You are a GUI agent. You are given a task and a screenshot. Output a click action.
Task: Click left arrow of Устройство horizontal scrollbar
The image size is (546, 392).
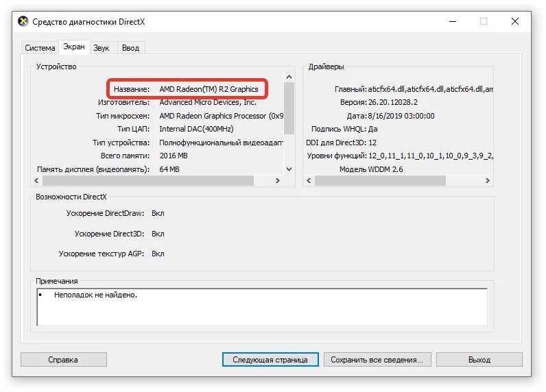(x=36, y=180)
